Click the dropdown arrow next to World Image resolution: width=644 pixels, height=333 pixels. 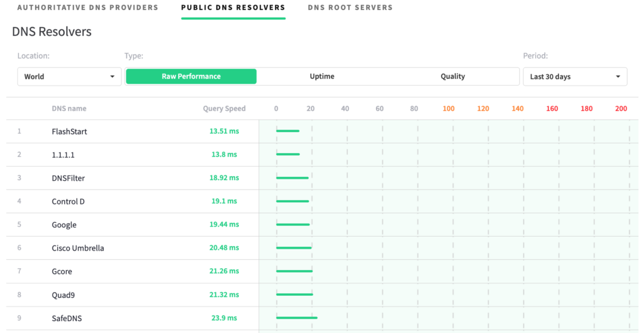[x=112, y=77]
